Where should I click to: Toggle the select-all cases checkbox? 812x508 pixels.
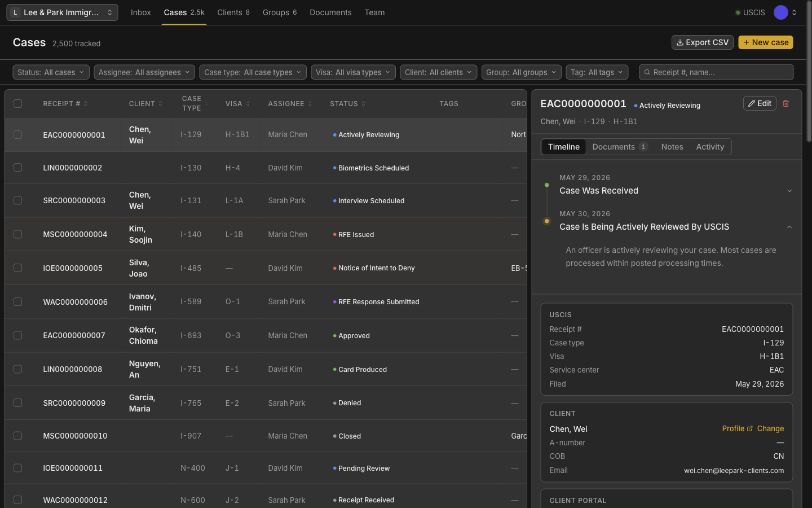click(x=18, y=104)
